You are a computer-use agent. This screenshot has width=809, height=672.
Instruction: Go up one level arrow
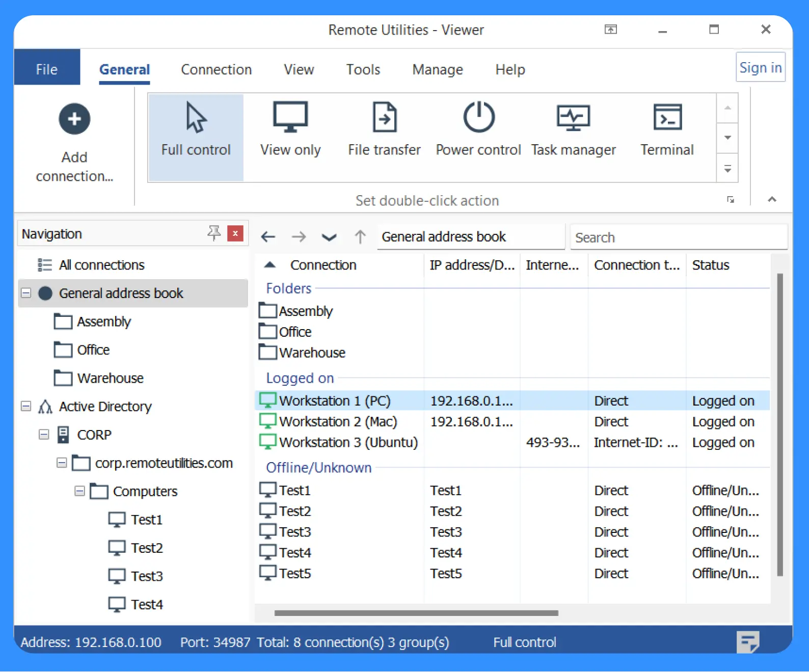pos(360,237)
